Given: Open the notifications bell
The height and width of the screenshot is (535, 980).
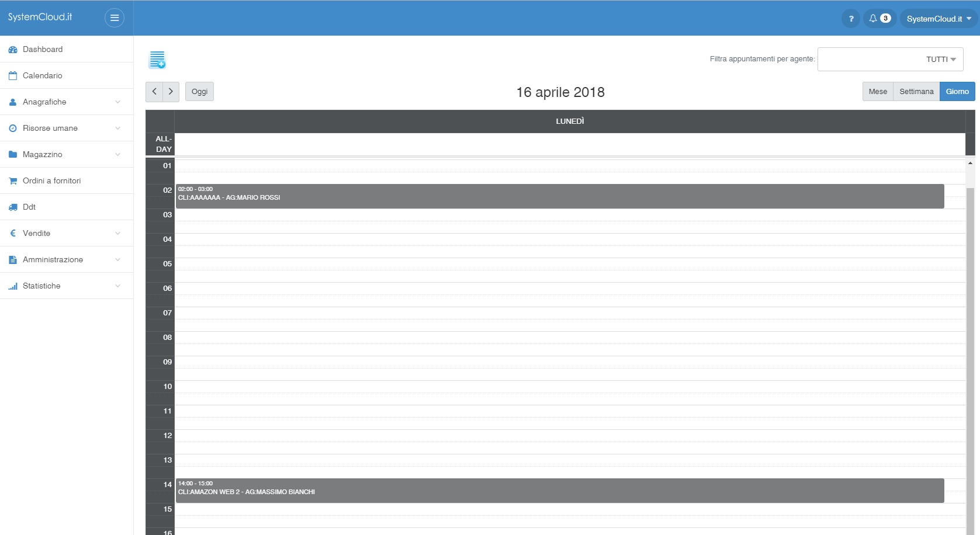Looking at the screenshot, I should pyautogui.click(x=878, y=19).
